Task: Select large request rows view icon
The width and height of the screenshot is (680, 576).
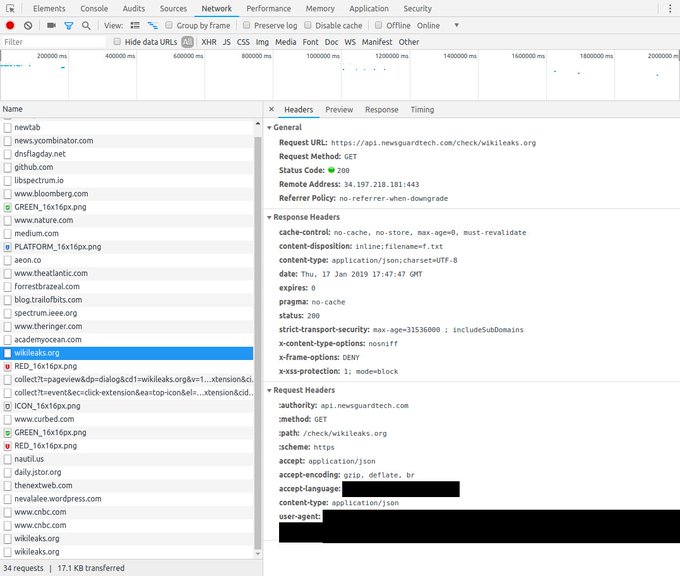Action: (135, 26)
